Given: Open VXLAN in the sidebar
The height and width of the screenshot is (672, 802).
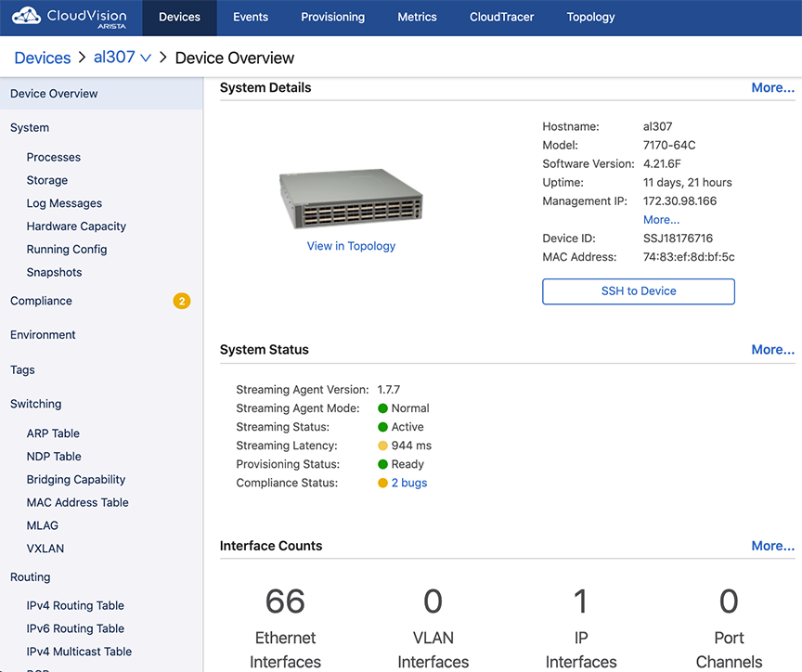Looking at the screenshot, I should (45, 549).
